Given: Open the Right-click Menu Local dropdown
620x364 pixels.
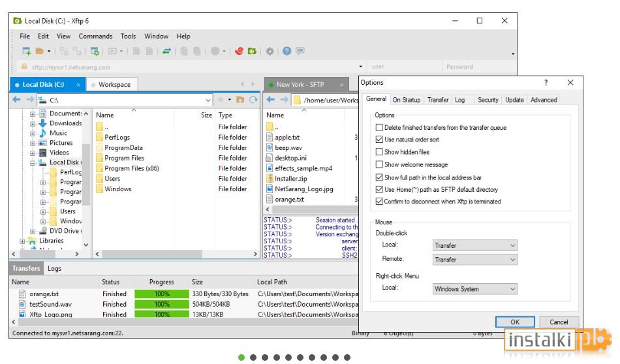Looking at the screenshot, I should click(x=475, y=289).
